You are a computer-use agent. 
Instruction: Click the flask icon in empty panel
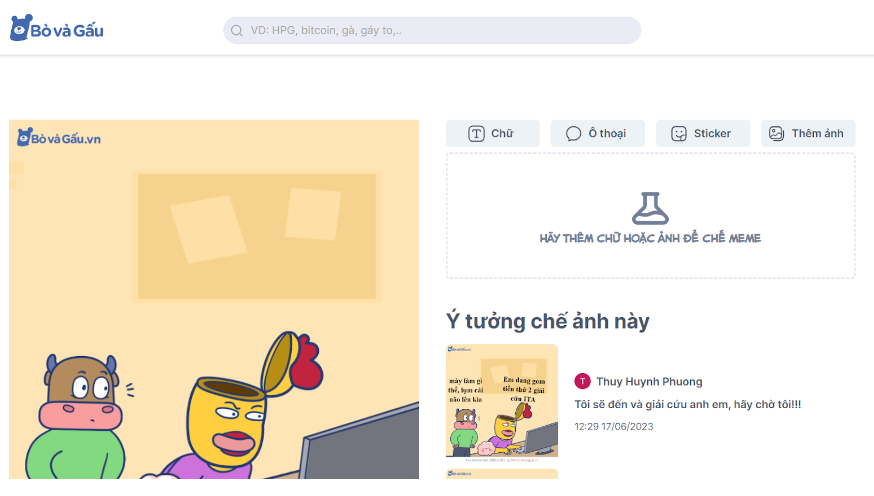650,208
